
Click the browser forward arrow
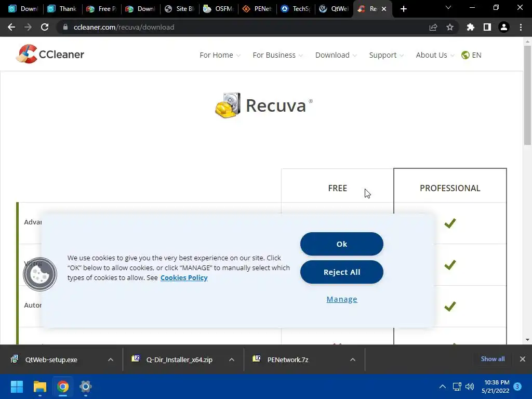(x=28, y=27)
